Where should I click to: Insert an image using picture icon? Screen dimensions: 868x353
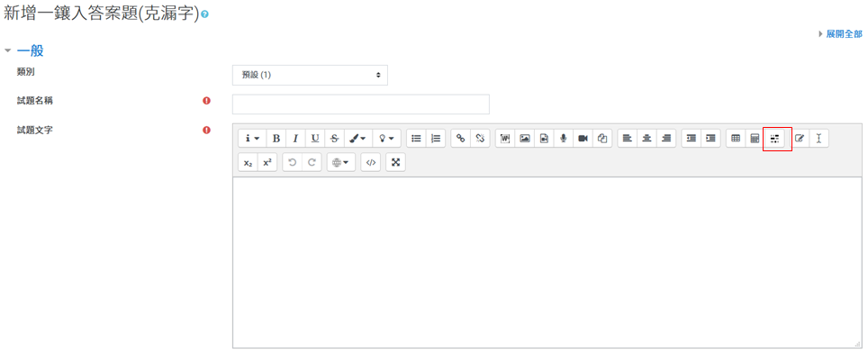pyautogui.click(x=524, y=139)
